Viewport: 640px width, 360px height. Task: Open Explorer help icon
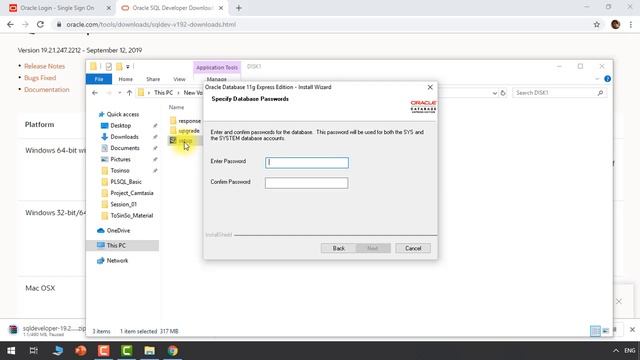607,79
